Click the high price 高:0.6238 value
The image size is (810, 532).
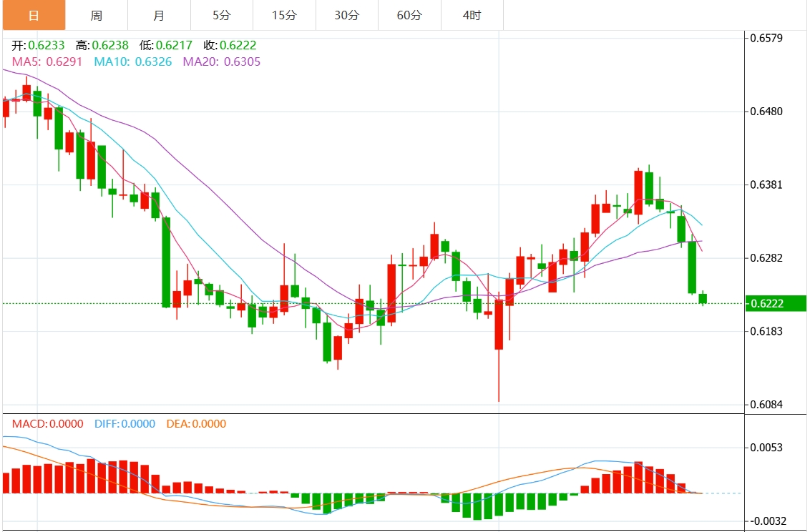[x=102, y=46]
